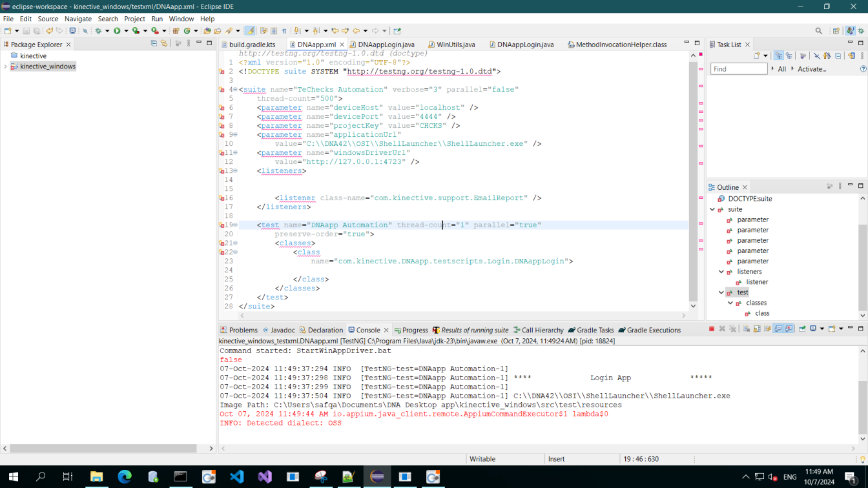Terminate the running process with red stop button
The image size is (868, 488).
pos(712,329)
